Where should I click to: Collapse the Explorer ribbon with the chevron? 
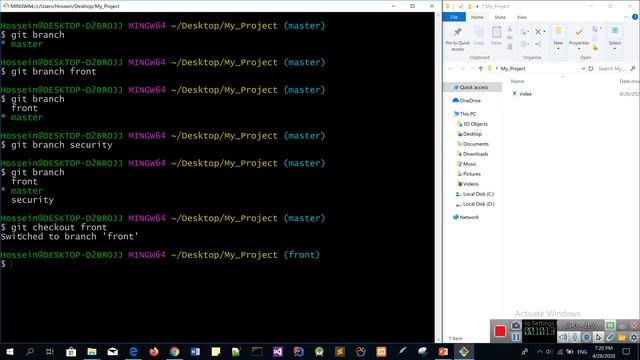click(626, 17)
